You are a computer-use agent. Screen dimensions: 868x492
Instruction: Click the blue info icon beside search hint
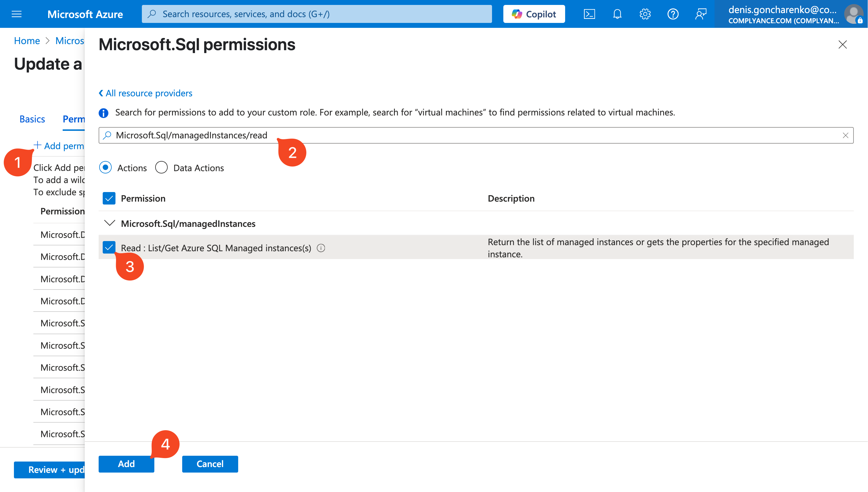103,113
